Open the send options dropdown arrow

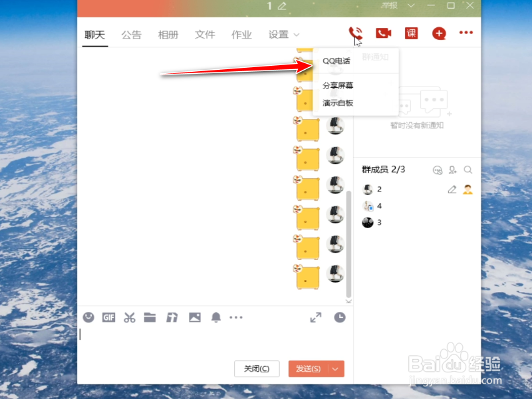click(335, 369)
